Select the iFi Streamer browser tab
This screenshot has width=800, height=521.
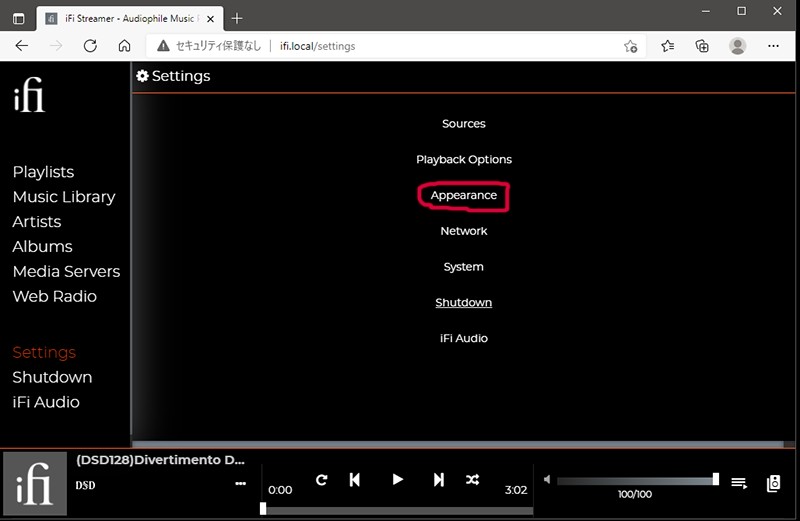click(130, 19)
